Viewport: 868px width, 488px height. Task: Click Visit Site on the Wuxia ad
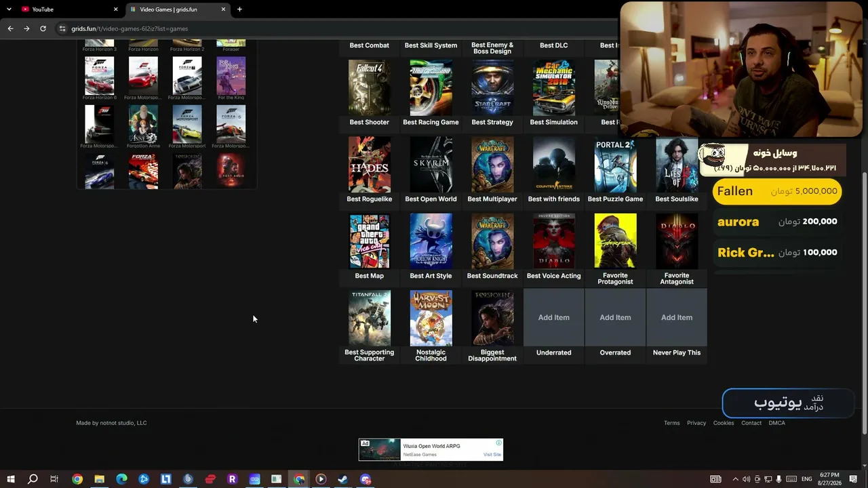(x=492, y=455)
